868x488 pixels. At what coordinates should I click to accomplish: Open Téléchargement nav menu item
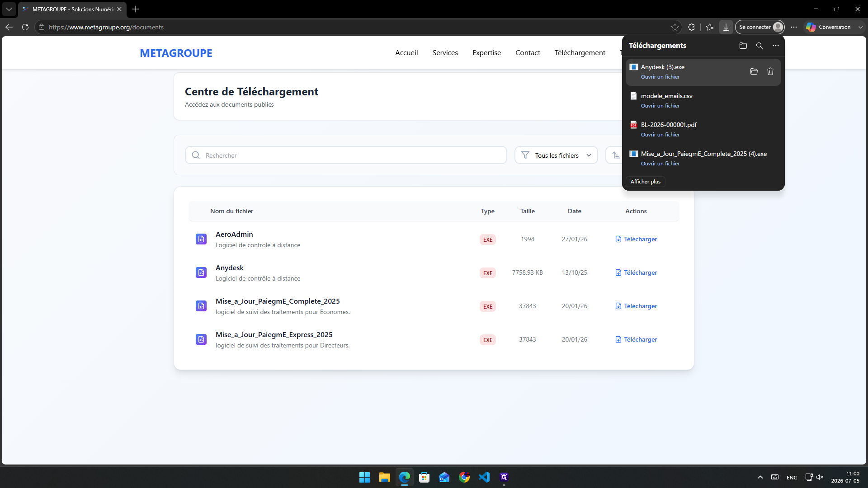[x=580, y=53]
